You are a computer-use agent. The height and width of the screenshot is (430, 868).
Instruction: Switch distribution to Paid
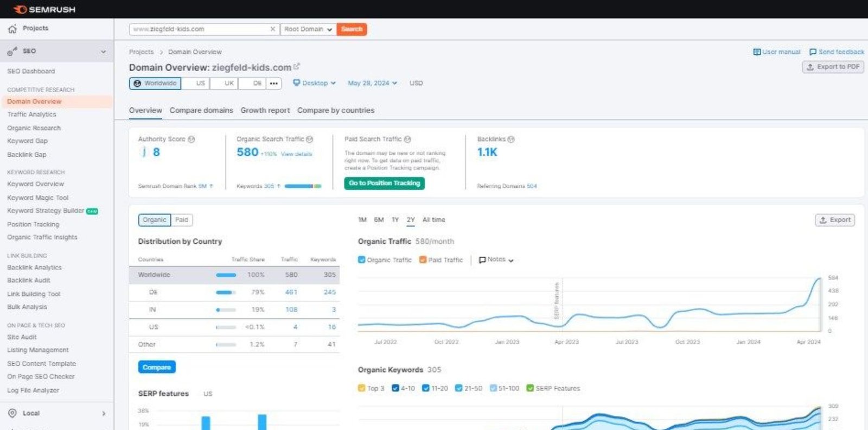[x=182, y=220]
